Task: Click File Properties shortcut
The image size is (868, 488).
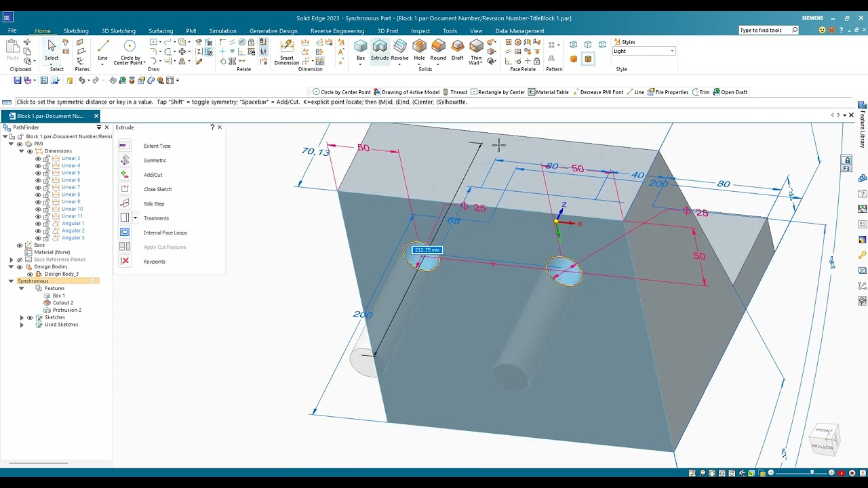Action: coord(668,92)
